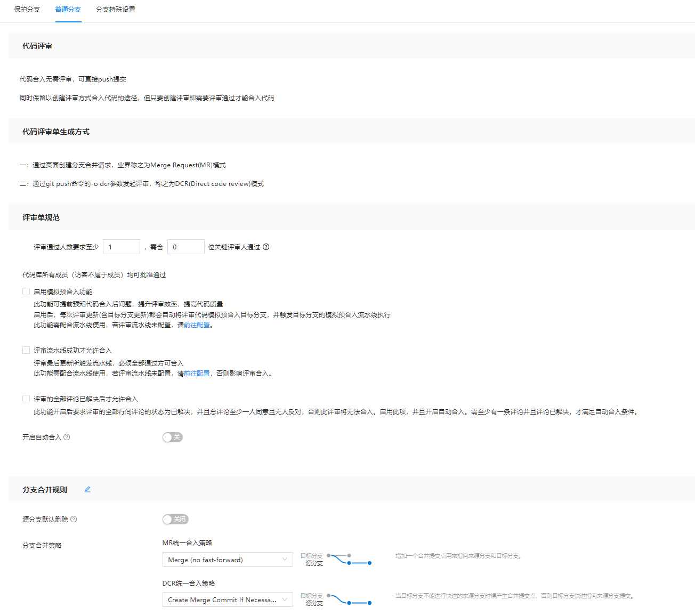The height and width of the screenshot is (616, 695).
Task: Click help icon next to 开启自动合入
Action: 67,437
